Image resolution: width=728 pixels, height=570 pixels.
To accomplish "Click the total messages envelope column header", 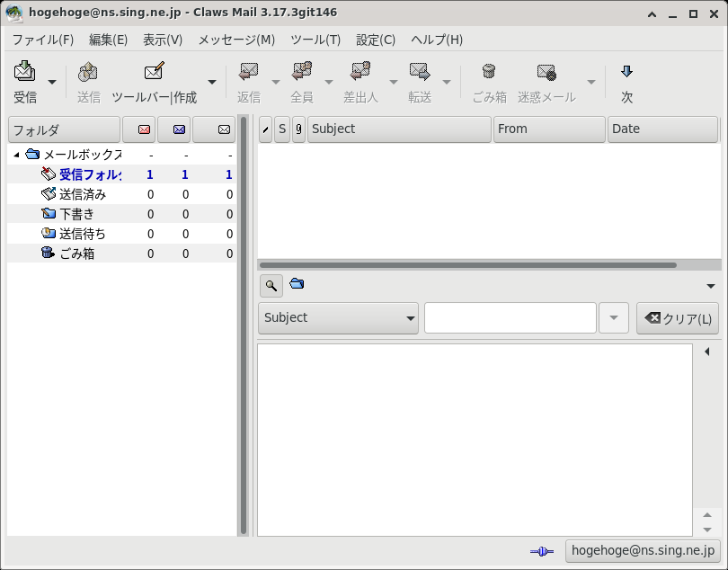I will (214, 129).
